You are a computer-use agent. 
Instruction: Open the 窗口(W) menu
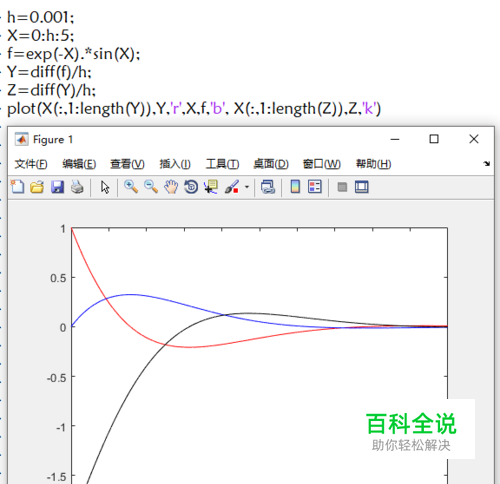[322, 164]
